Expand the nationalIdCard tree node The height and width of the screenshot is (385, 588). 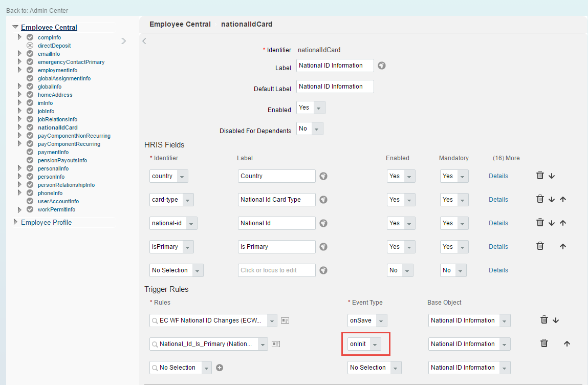[x=19, y=127]
